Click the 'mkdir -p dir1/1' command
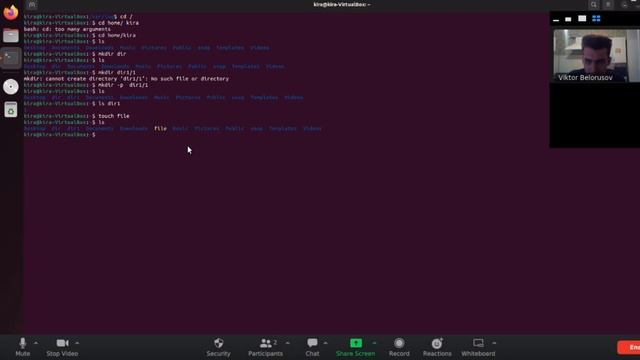This screenshot has height=360, width=640. pos(123,85)
